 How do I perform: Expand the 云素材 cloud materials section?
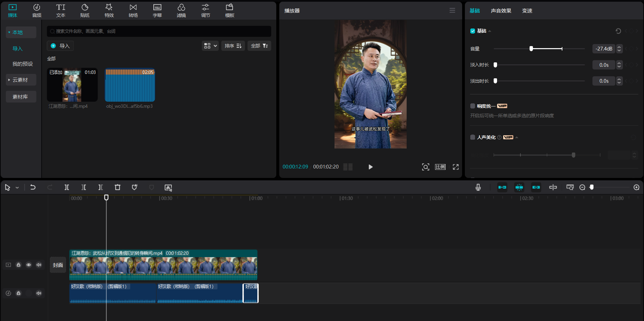click(x=21, y=80)
